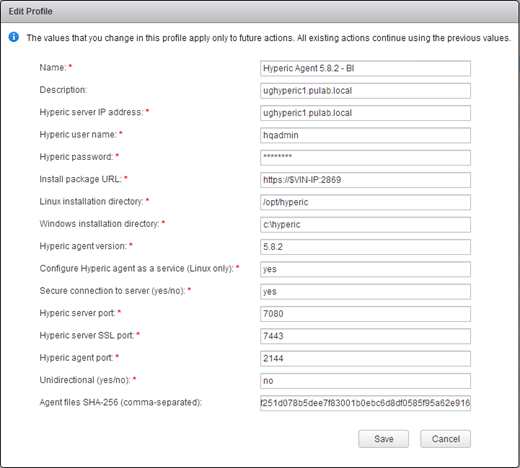Click the 'Windows installation directory:' label
Image resolution: width=520 pixels, height=468 pixels.
[x=99, y=224]
